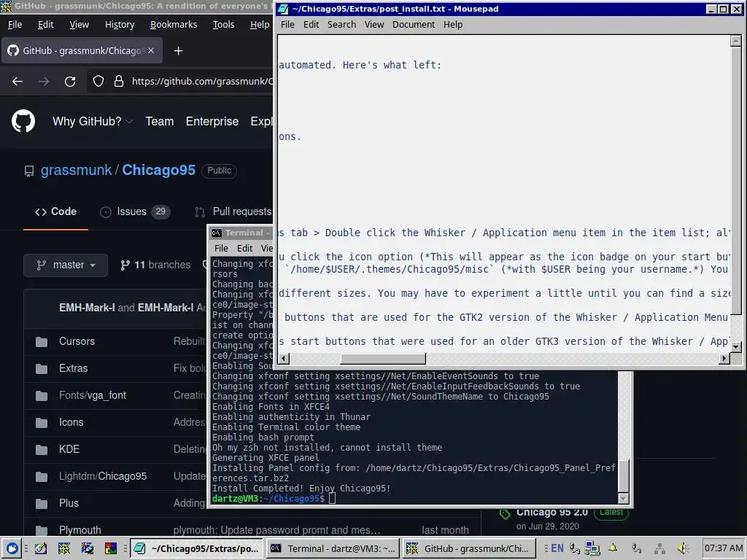Viewport: 747px width, 560px height.
Task: Click the Mousepad vertical scrollbar up arrow
Action: (x=735, y=42)
